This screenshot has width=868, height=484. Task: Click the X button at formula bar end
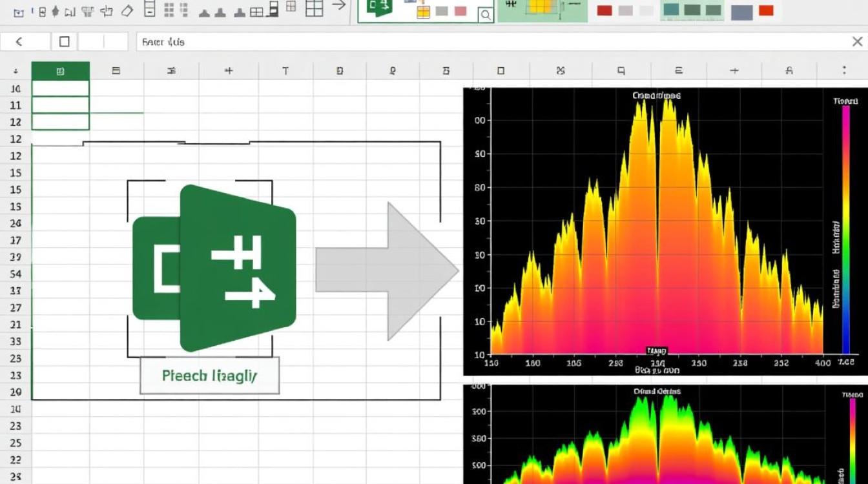click(857, 42)
